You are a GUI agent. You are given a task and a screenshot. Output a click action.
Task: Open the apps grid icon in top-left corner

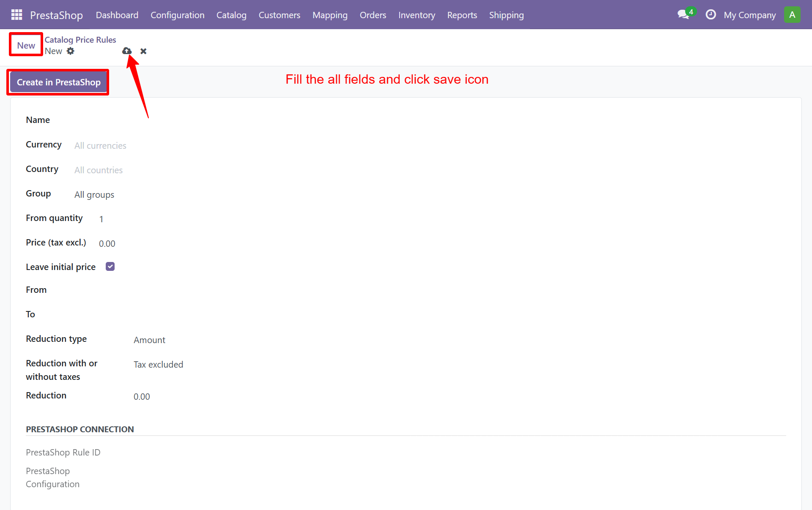pyautogui.click(x=16, y=14)
